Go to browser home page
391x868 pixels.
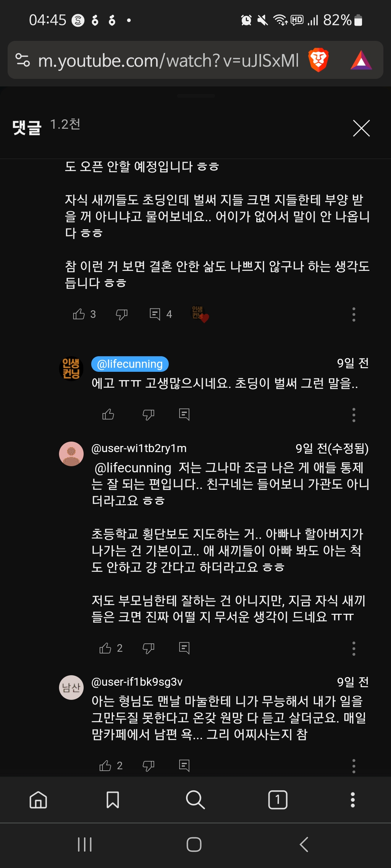(x=38, y=800)
